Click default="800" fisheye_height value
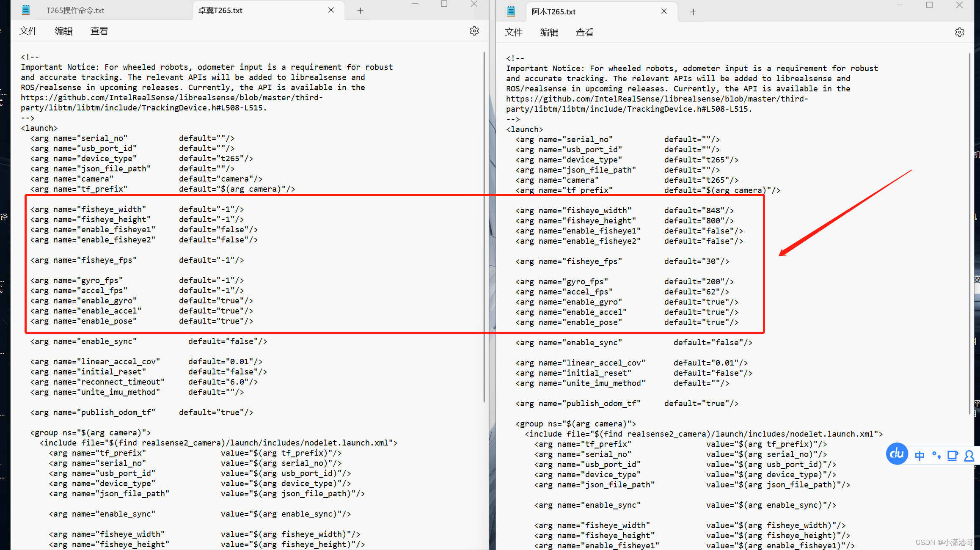 pos(699,220)
